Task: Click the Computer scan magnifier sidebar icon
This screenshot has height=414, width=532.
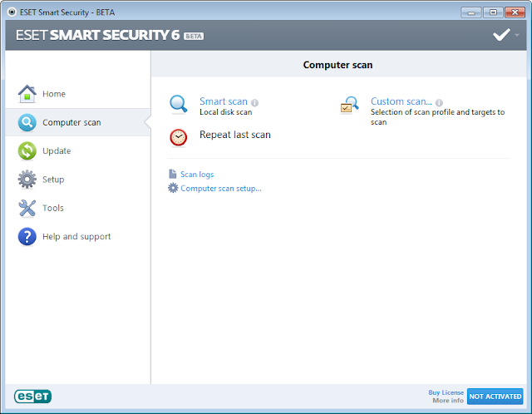Action: pos(27,122)
